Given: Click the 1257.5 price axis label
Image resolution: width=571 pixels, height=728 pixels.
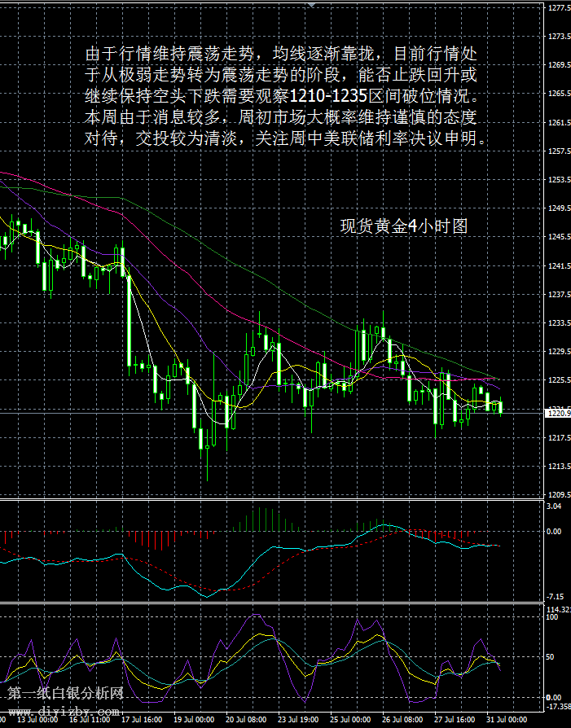Looking at the screenshot, I should pyautogui.click(x=560, y=151).
